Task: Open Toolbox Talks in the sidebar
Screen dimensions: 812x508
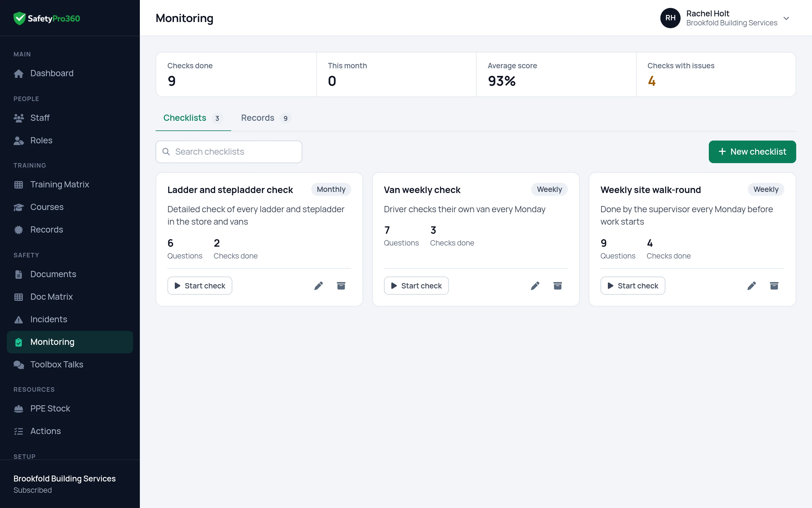Action: (70, 365)
